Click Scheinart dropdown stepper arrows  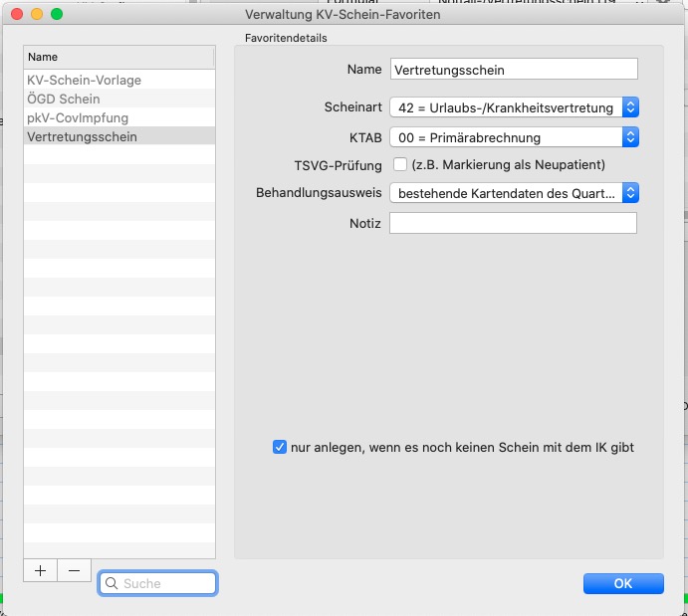click(630, 106)
